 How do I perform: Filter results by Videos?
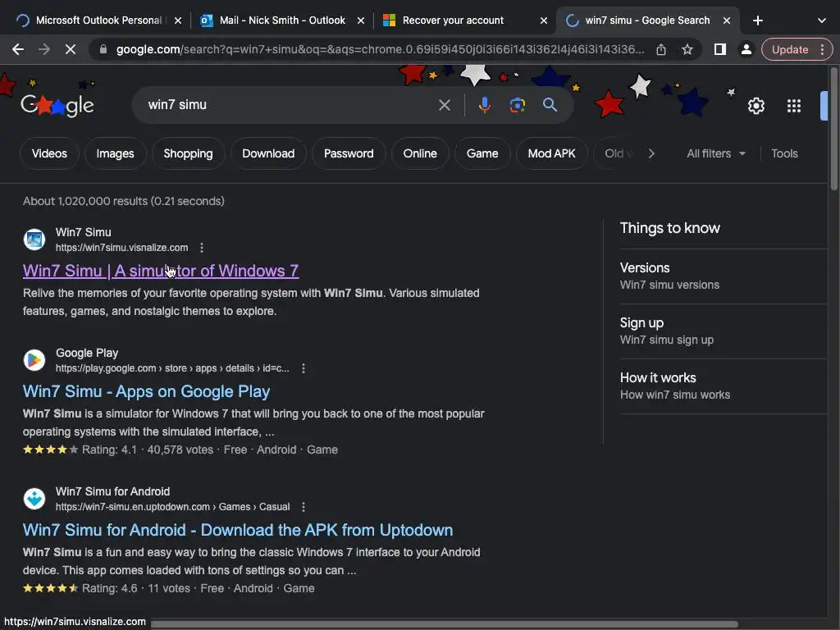click(49, 153)
